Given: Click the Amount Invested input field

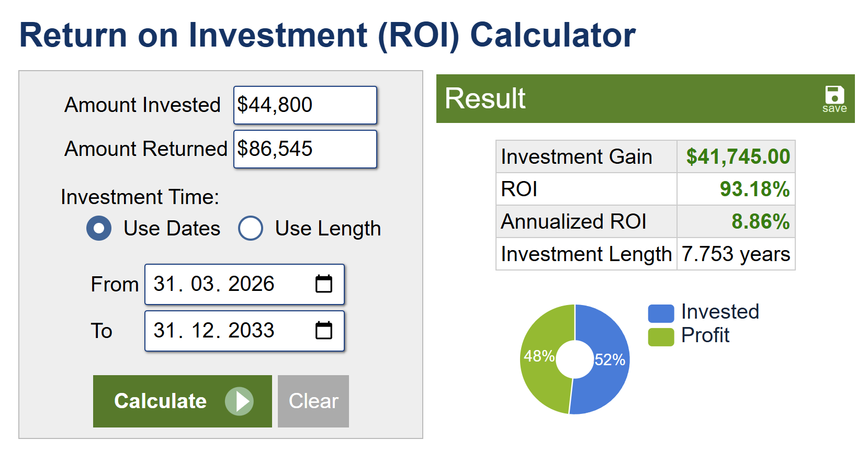Looking at the screenshot, I should click(305, 105).
